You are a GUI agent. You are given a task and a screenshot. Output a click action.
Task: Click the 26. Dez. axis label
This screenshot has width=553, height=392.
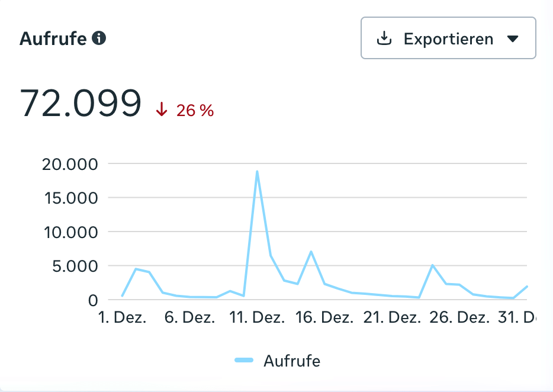coord(459,317)
